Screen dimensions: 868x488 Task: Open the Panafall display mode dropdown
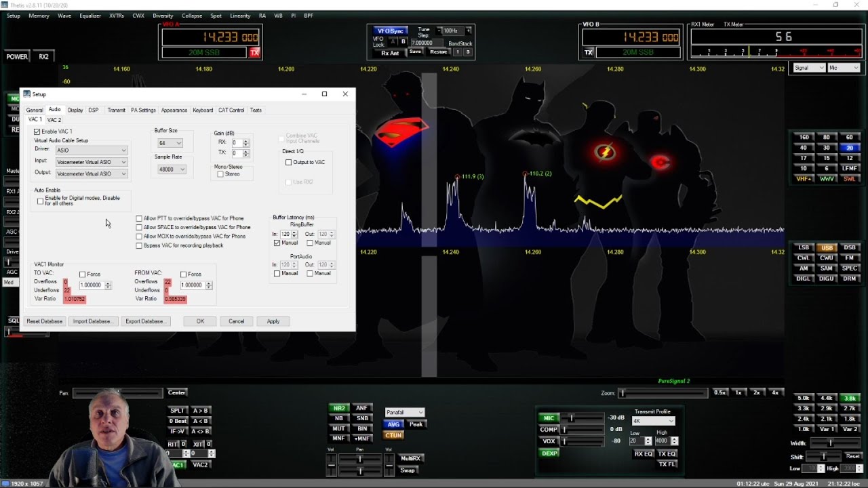coord(405,412)
